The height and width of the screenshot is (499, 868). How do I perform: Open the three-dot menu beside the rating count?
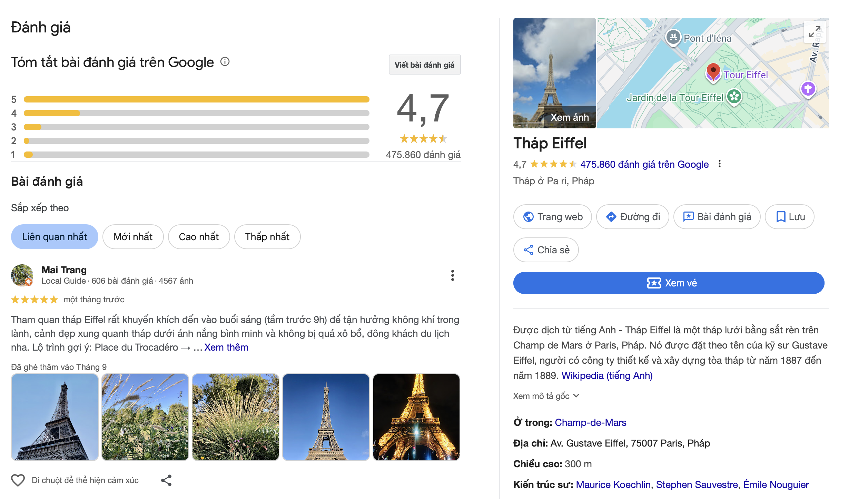(x=720, y=164)
